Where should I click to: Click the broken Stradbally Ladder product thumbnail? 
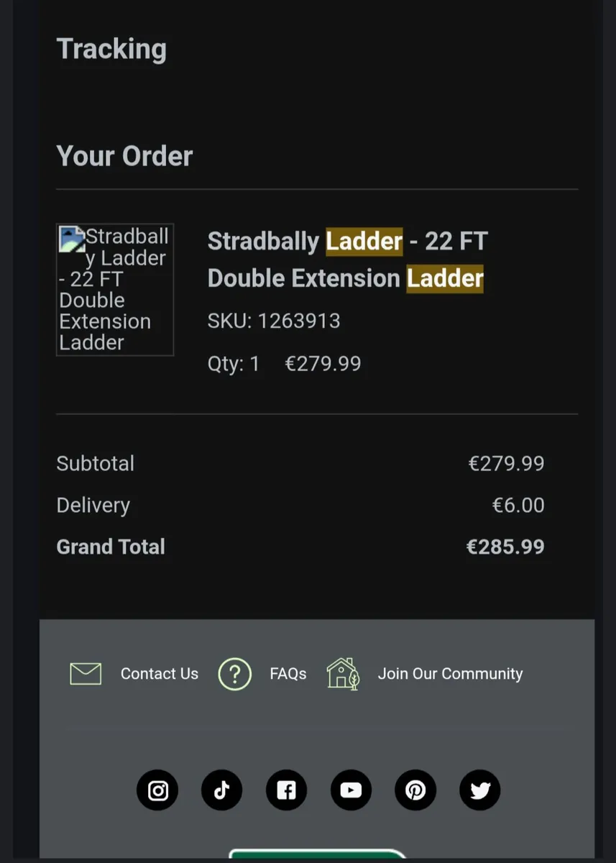pos(115,290)
